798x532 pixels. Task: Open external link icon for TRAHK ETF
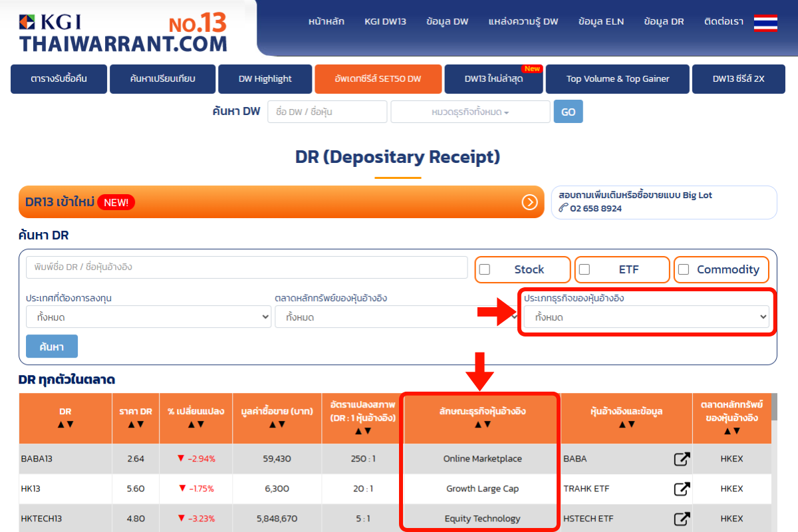[x=682, y=489]
